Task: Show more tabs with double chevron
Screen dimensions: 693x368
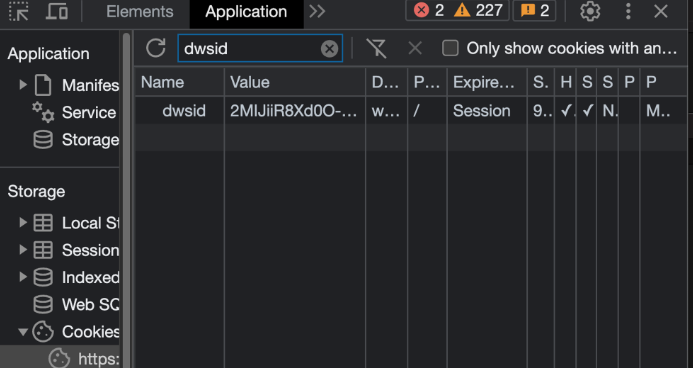Action: [317, 11]
